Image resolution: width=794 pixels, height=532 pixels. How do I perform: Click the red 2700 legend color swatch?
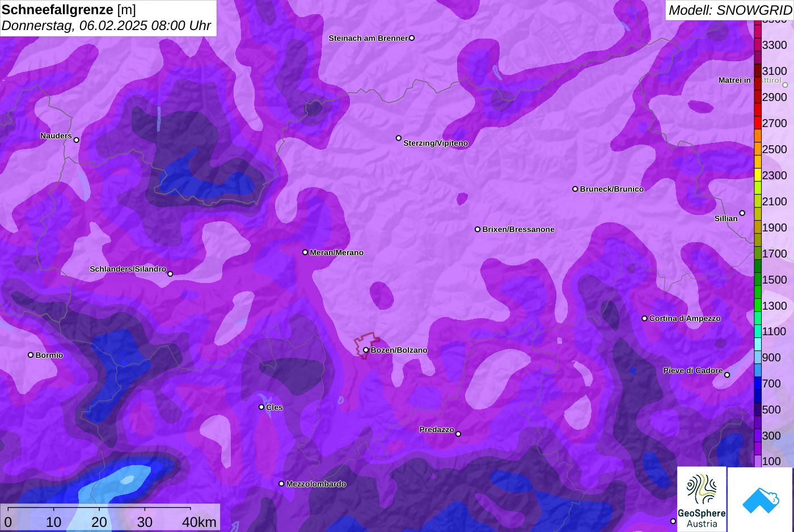[758, 123]
